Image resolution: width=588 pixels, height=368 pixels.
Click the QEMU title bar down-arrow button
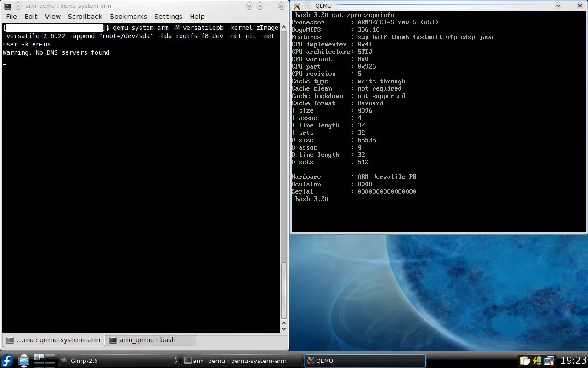(558, 6)
